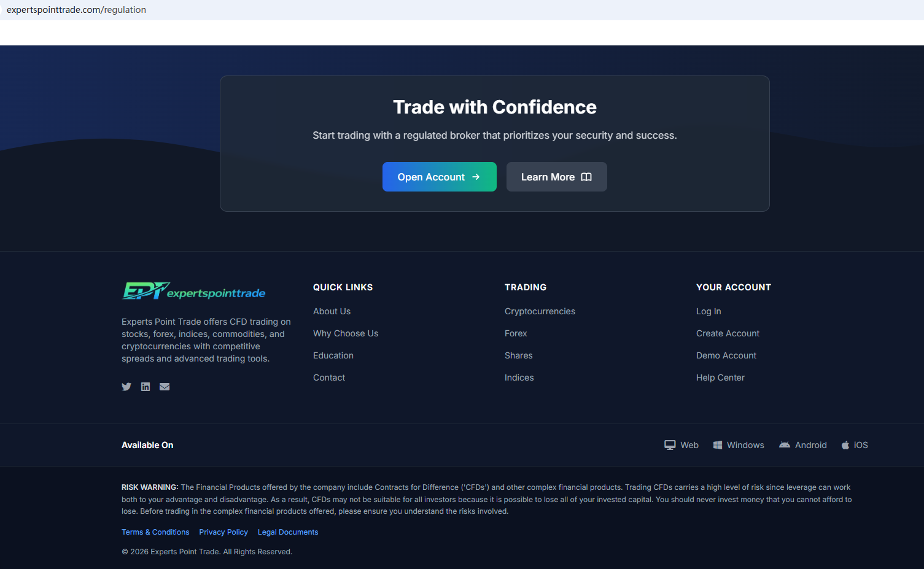
Task: Select the iOS Apple icon
Action: pos(845,445)
